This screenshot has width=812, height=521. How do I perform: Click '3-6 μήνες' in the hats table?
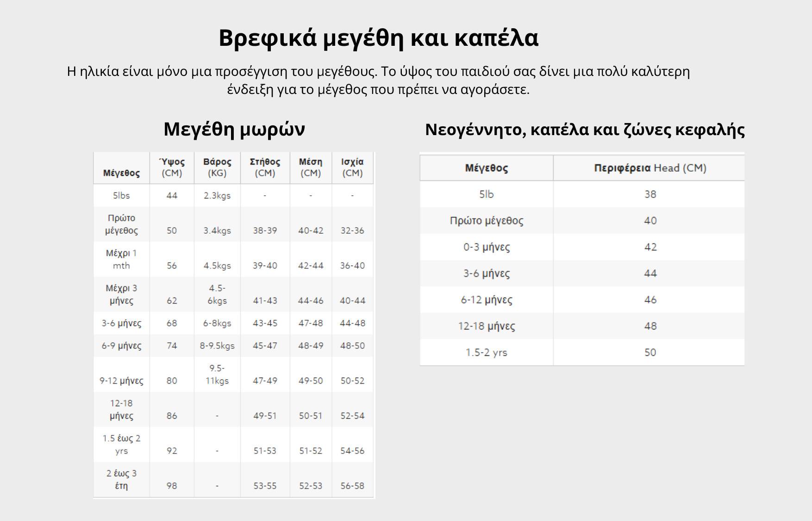tap(487, 273)
